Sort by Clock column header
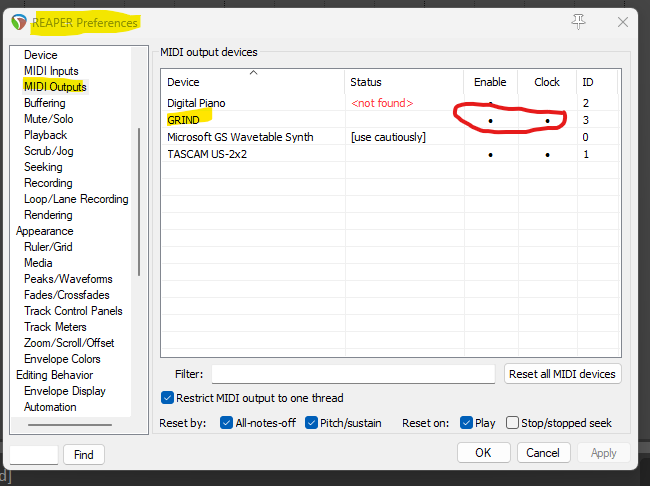 click(547, 82)
